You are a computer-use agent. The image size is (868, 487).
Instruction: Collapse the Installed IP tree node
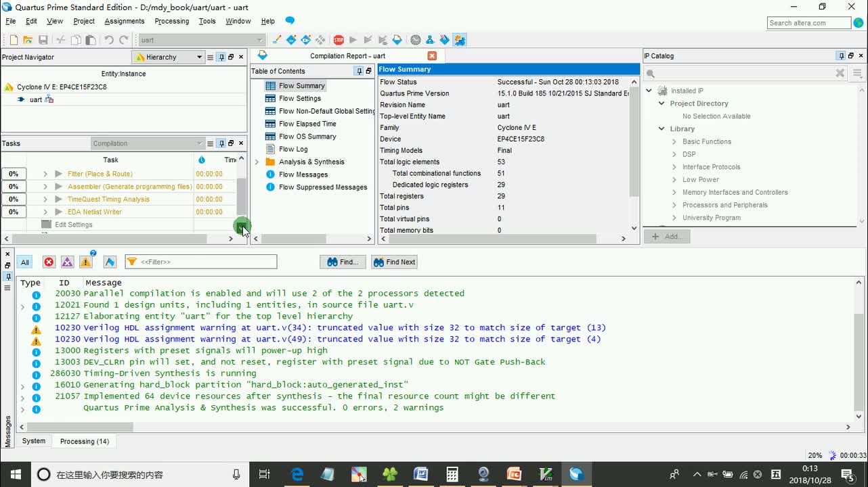point(649,91)
